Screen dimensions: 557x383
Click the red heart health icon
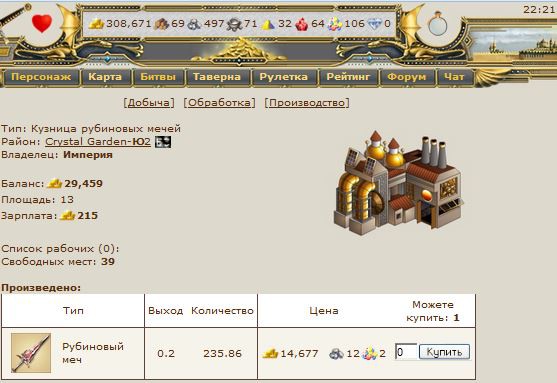coord(42,23)
